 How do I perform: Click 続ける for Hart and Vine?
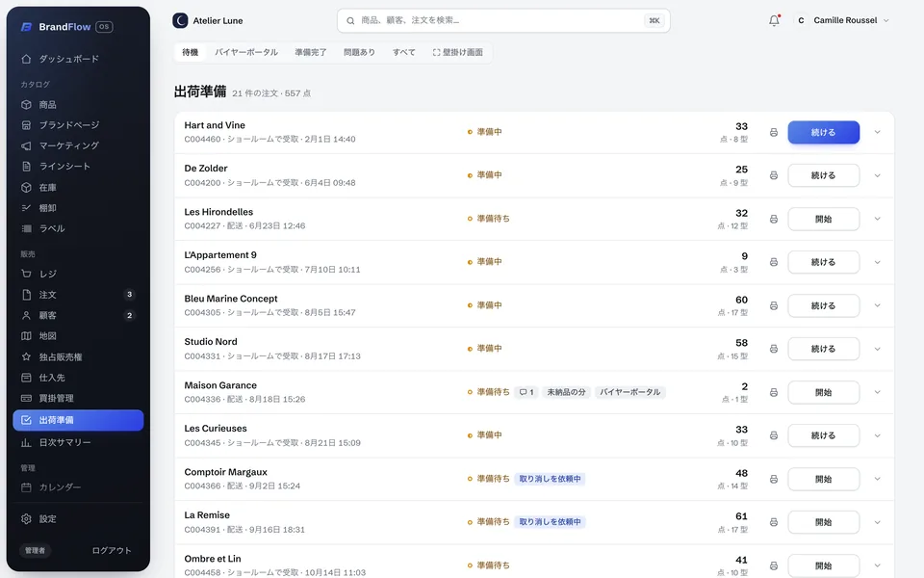pos(823,133)
